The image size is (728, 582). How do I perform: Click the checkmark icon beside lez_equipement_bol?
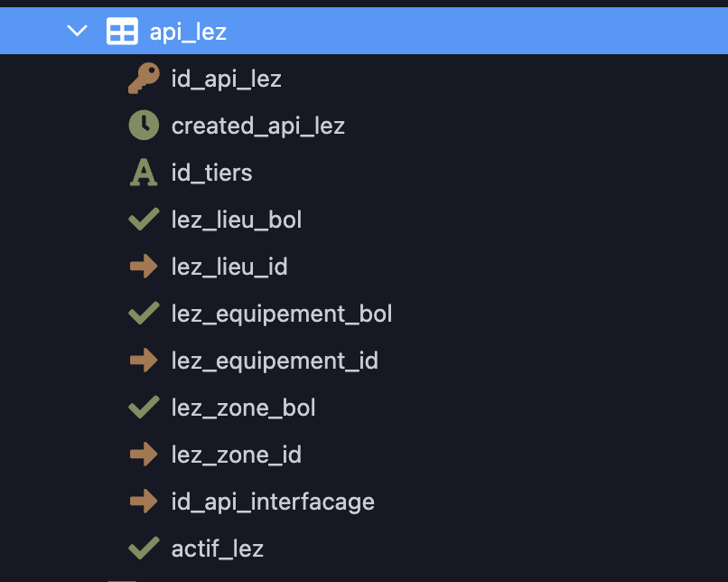144,313
